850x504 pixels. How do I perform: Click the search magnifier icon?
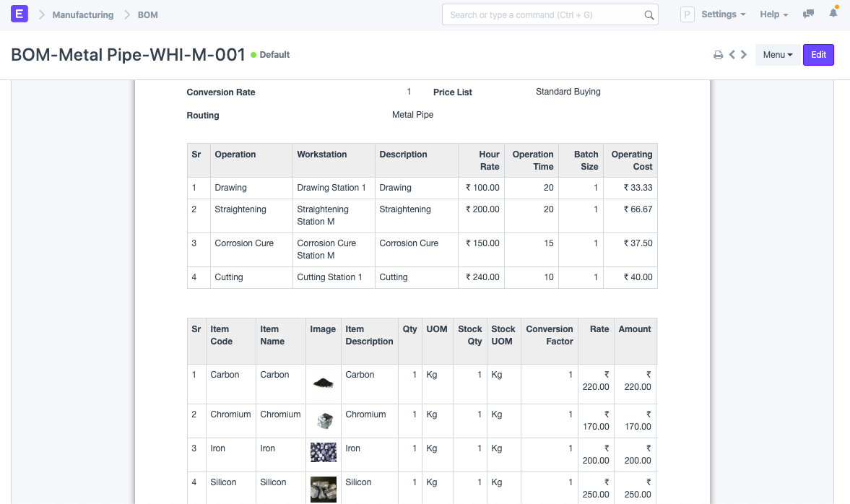pyautogui.click(x=649, y=15)
